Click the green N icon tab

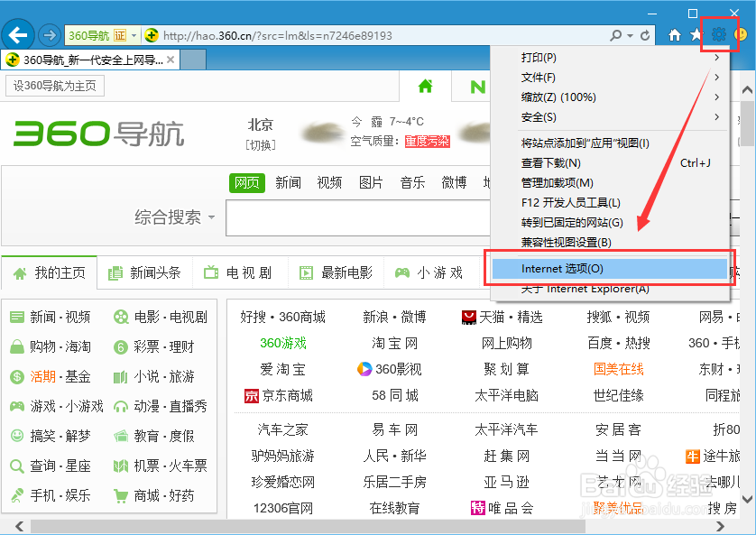point(477,87)
